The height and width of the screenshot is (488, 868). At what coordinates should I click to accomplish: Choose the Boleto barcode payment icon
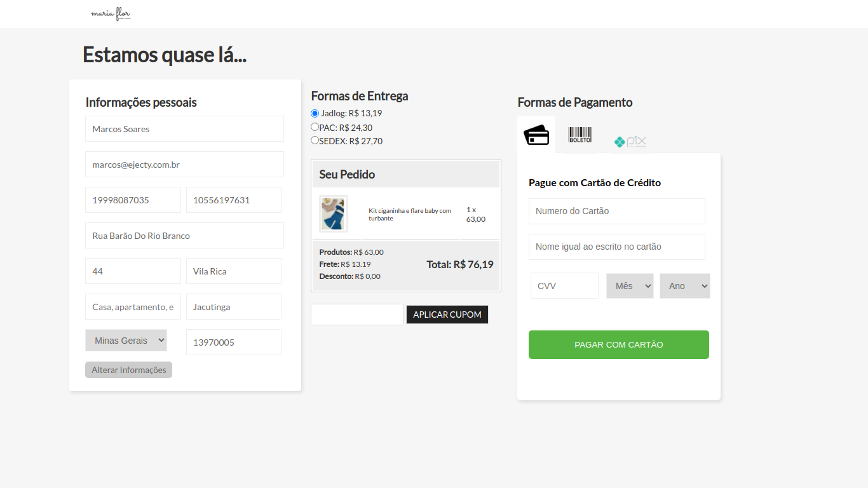click(580, 135)
